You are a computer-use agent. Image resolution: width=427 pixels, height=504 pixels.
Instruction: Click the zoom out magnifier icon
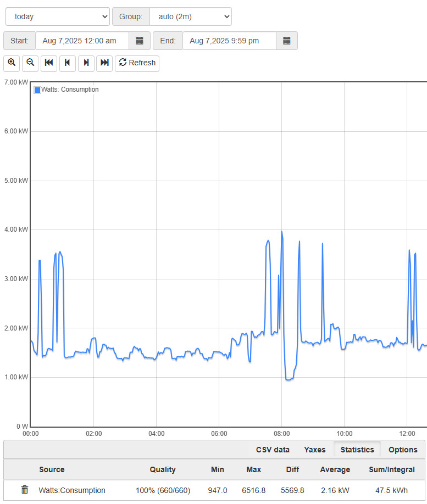tap(30, 63)
